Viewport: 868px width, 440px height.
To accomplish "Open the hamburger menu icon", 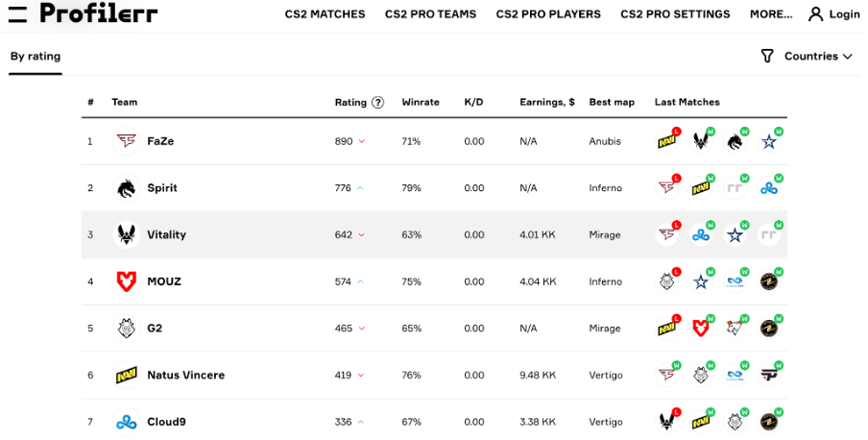I will tap(17, 13).
